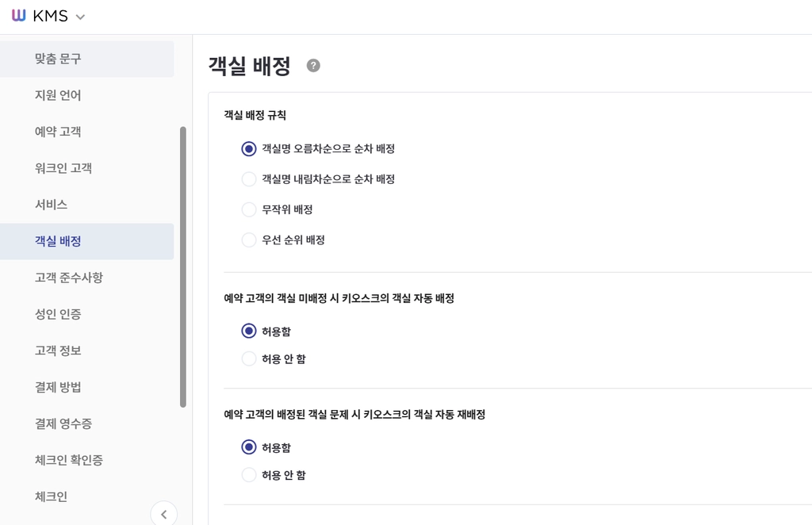The height and width of the screenshot is (525, 812).
Task: Go to 고객 준수사항 menu
Action: (87, 278)
